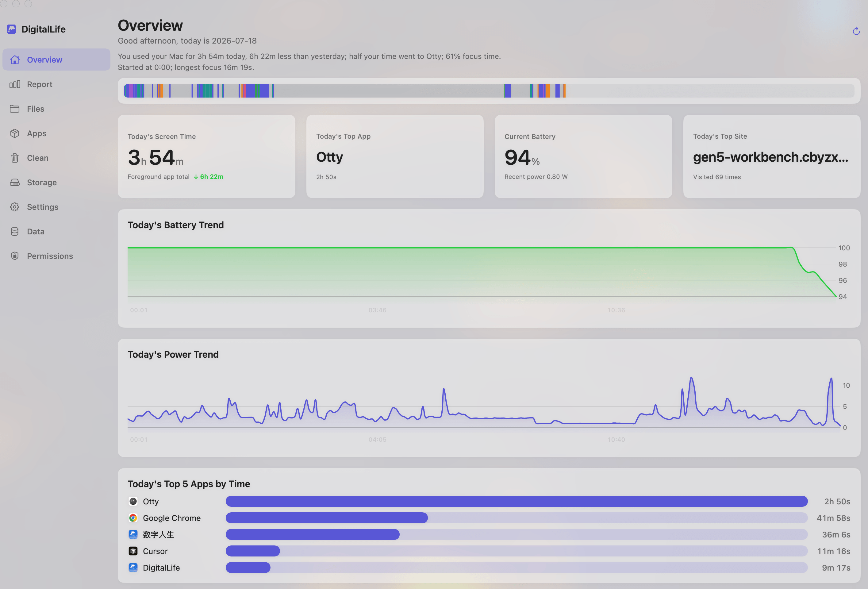Click the Cursor app icon
Viewport: 868px width, 589px height.
click(133, 551)
